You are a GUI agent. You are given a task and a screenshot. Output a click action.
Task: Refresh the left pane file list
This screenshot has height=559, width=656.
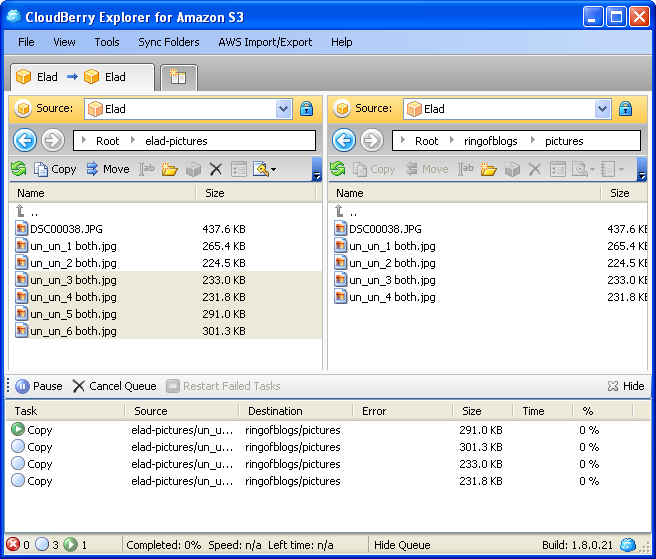(18, 169)
